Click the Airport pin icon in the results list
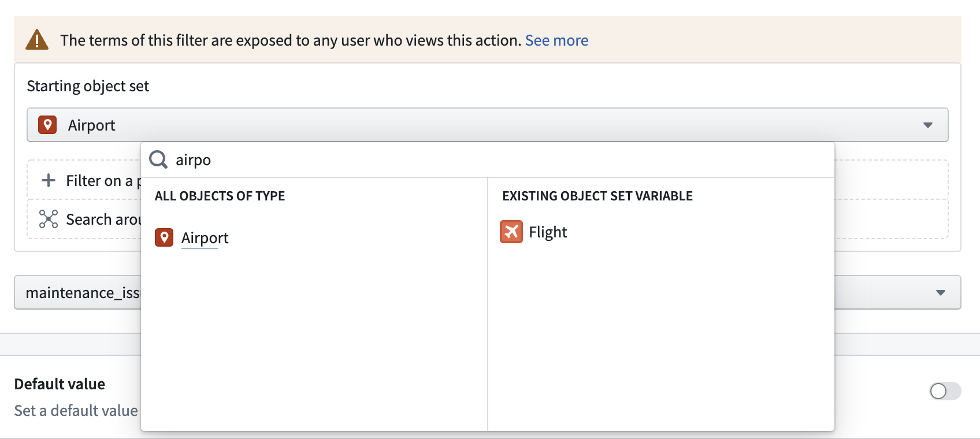This screenshot has height=439, width=980. coord(164,237)
